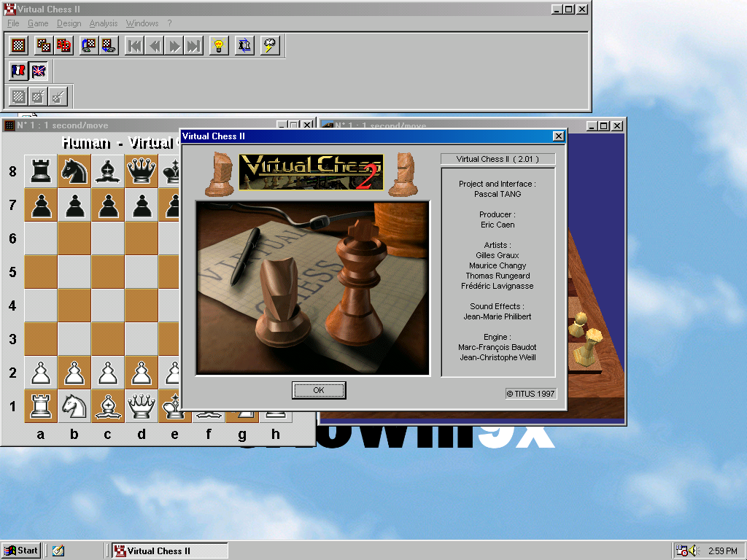The height and width of the screenshot is (560, 747).
Task: Select the British flag language icon
Action: [x=38, y=71]
